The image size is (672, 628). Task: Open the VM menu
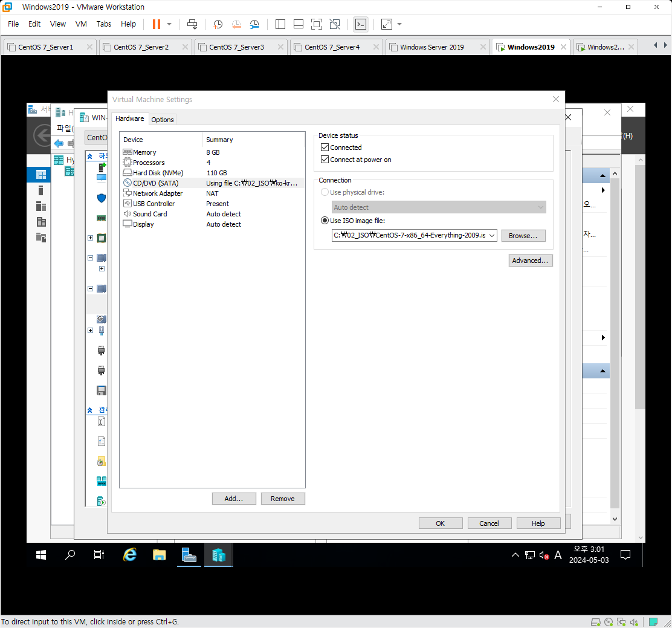[x=81, y=24]
